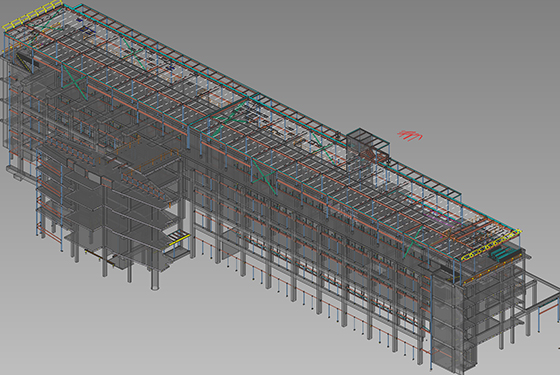
Task: Select the round column under the curved wing
Action: click(155, 279)
